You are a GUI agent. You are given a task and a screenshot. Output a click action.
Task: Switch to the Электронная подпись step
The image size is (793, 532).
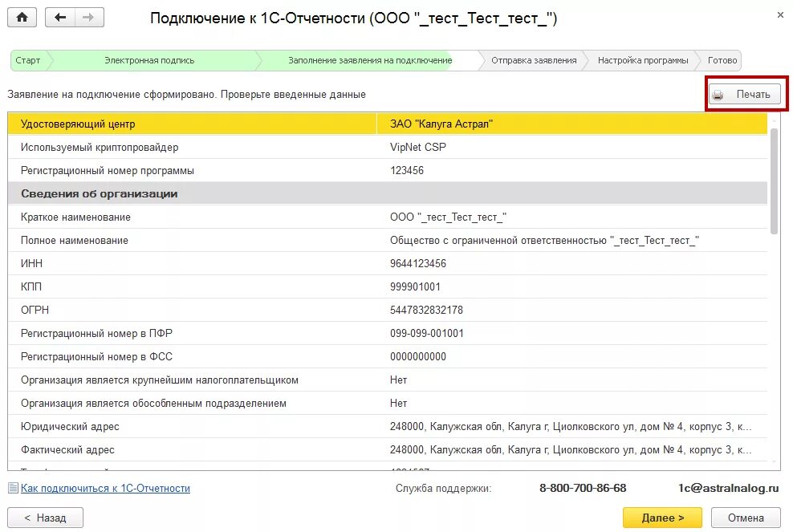click(149, 60)
